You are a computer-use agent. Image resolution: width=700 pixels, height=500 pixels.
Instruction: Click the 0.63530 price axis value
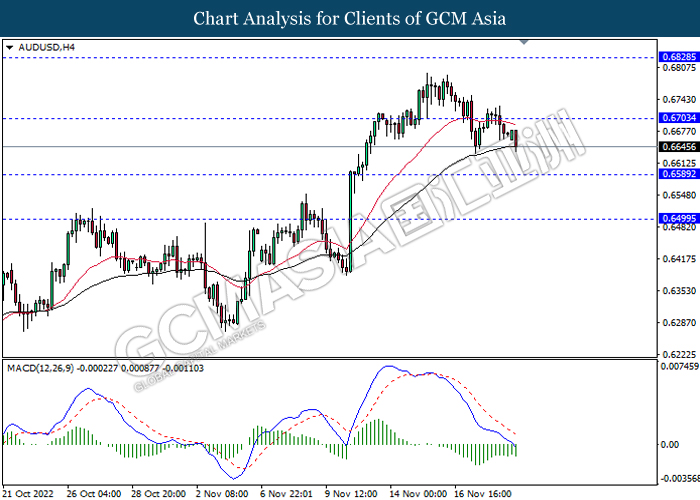point(679,291)
